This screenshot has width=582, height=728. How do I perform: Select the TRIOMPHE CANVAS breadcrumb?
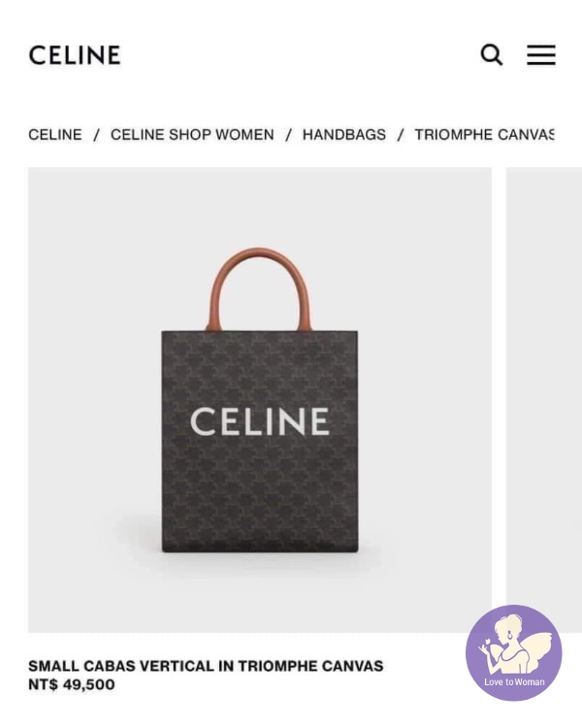tap(485, 135)
